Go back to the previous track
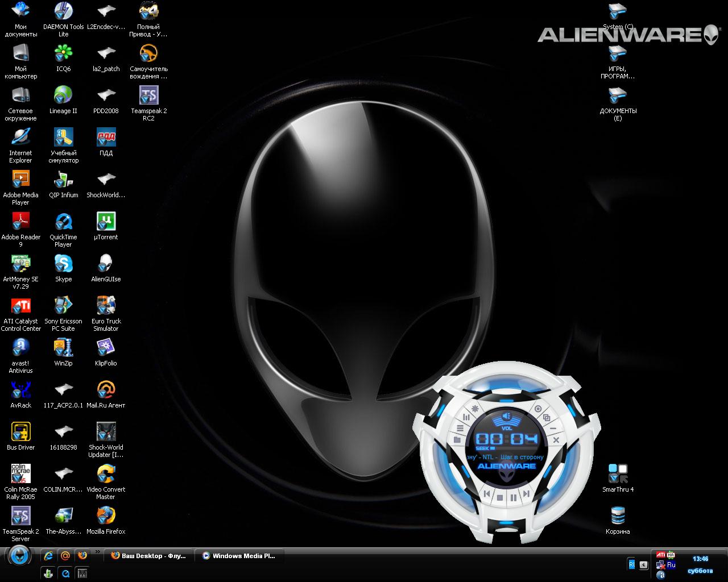The height and width of the screenshot is (582, 728). [x=487, y=494]
